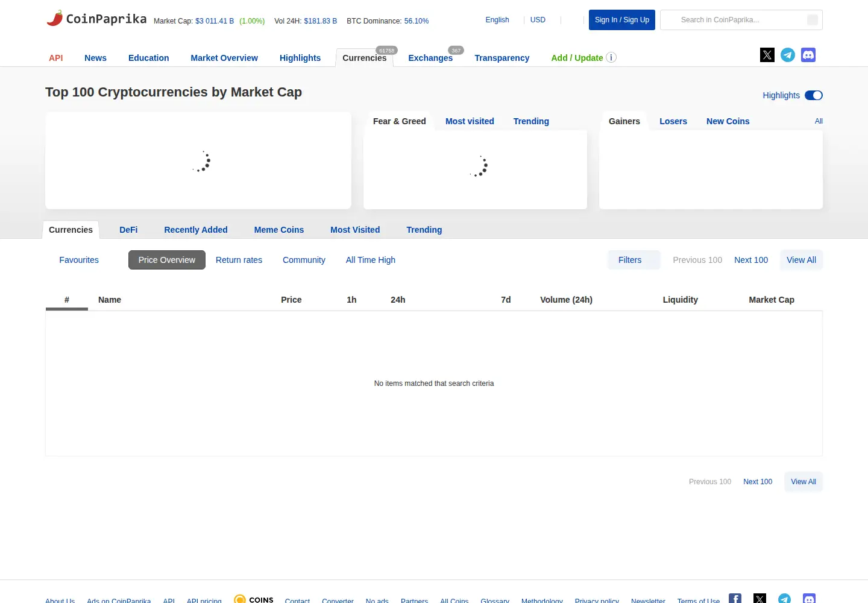Switch the highlights card to Most visited
Screen dimensions: 868x603
[x=470, y=121]
